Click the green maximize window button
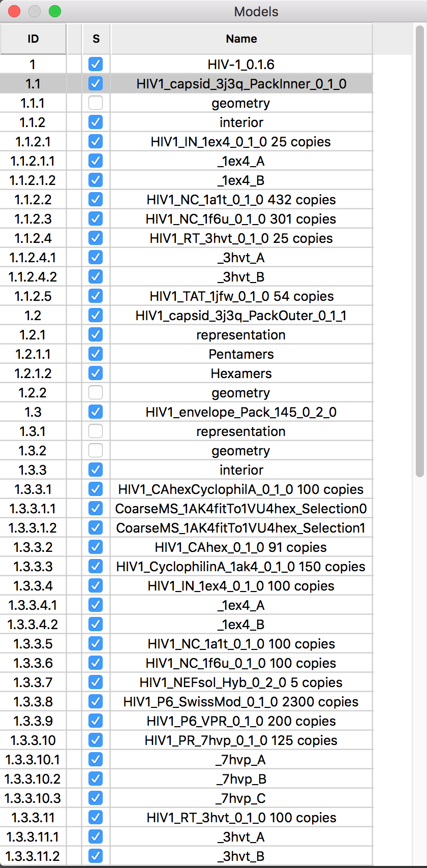 tap(55, 11)
